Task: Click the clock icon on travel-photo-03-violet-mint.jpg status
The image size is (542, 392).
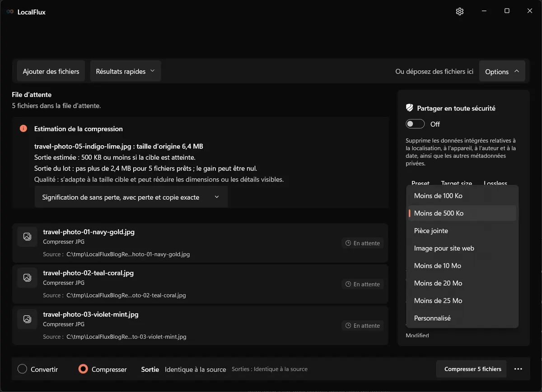Action: tap(348, 326)
